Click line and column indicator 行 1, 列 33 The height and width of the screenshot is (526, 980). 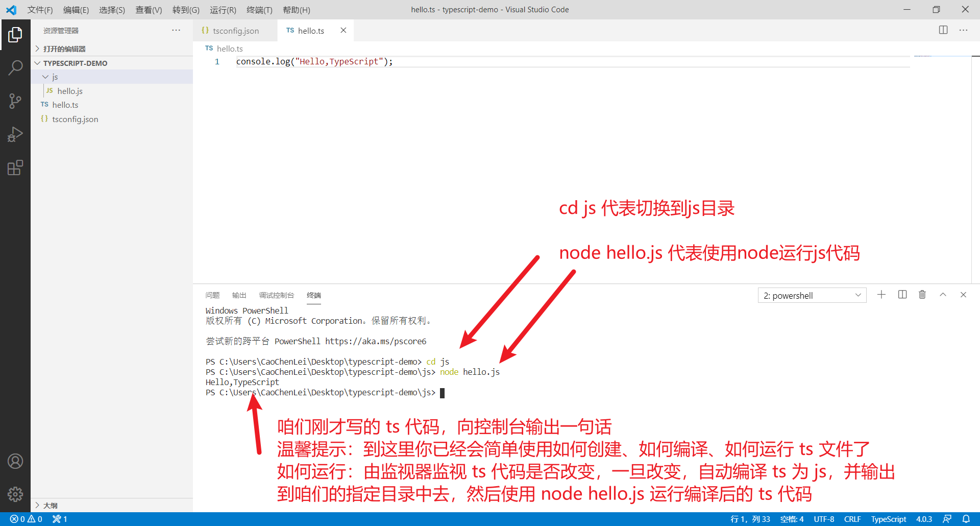750,519
